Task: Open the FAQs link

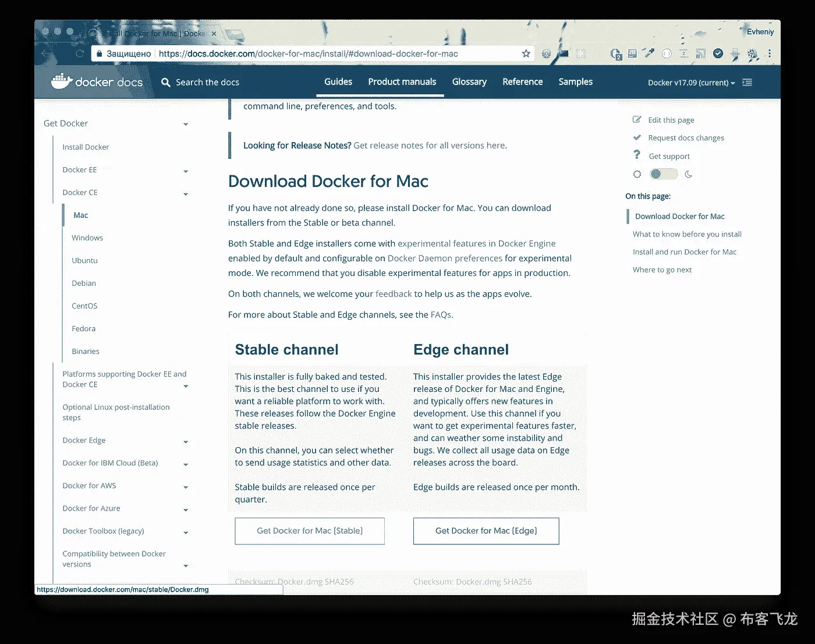Action: (441, 315)
